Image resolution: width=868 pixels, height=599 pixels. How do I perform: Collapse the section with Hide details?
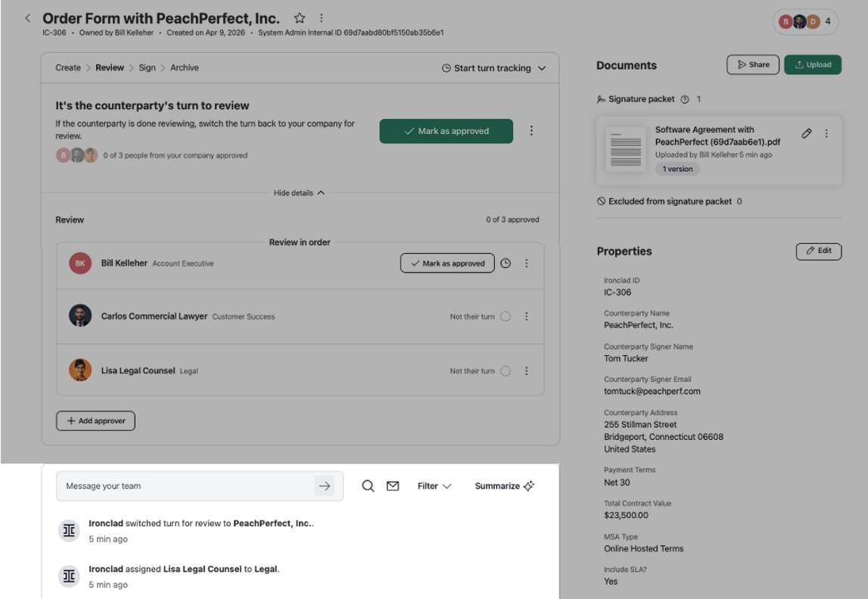click(x=299, y=193)
